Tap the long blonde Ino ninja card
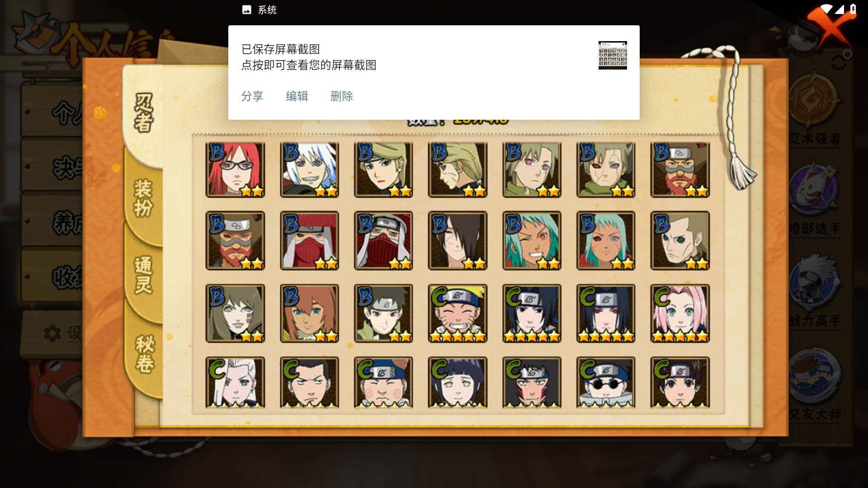The height and width of the screenshot is (488, 868). pyautogui.click(x=235, y=382)
